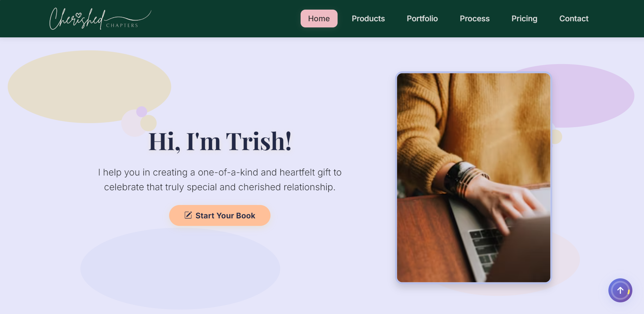This screenshot has width=644, height=314.
Task: Click the pencil icon inside Start Your Book
Action: (x=188, y=215)
